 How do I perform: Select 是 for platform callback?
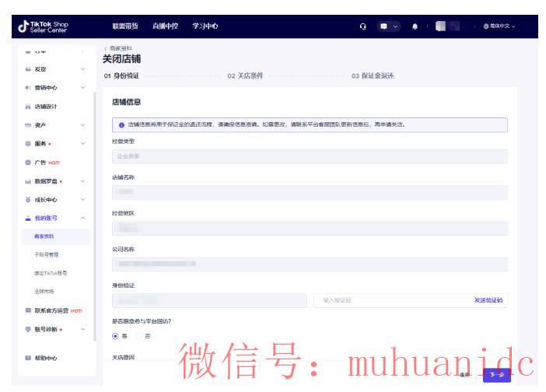tap(116, 336)
